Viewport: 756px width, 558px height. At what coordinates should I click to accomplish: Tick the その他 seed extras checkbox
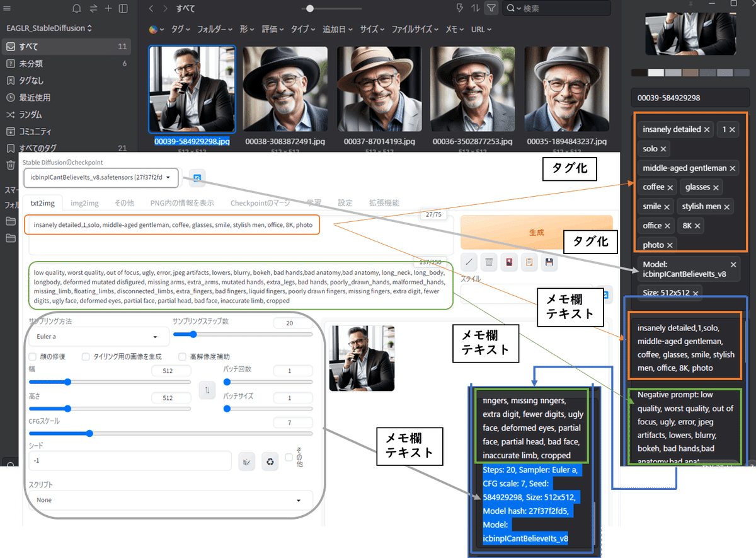(289, 457)
